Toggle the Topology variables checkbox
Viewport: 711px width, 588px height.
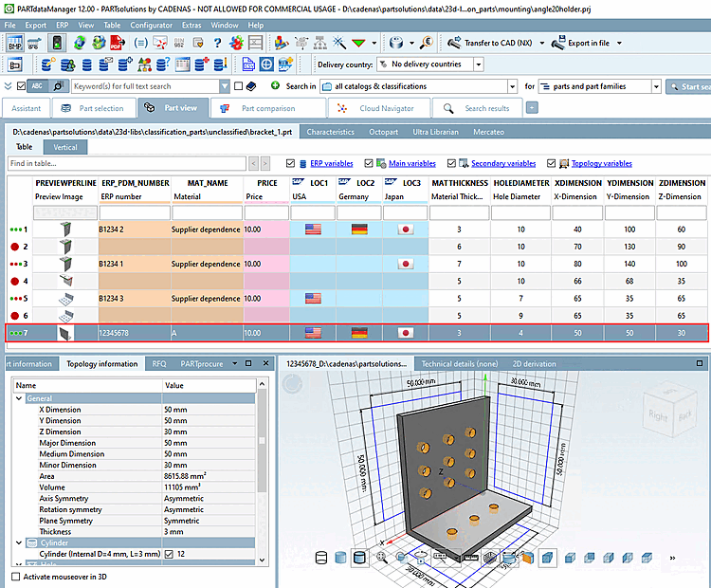[550, 163]
